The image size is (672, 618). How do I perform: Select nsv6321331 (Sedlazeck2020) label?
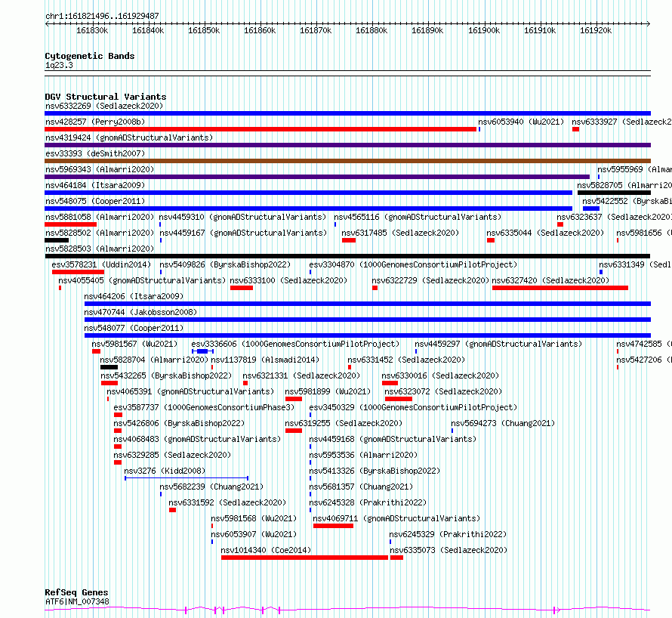[301, 375]
